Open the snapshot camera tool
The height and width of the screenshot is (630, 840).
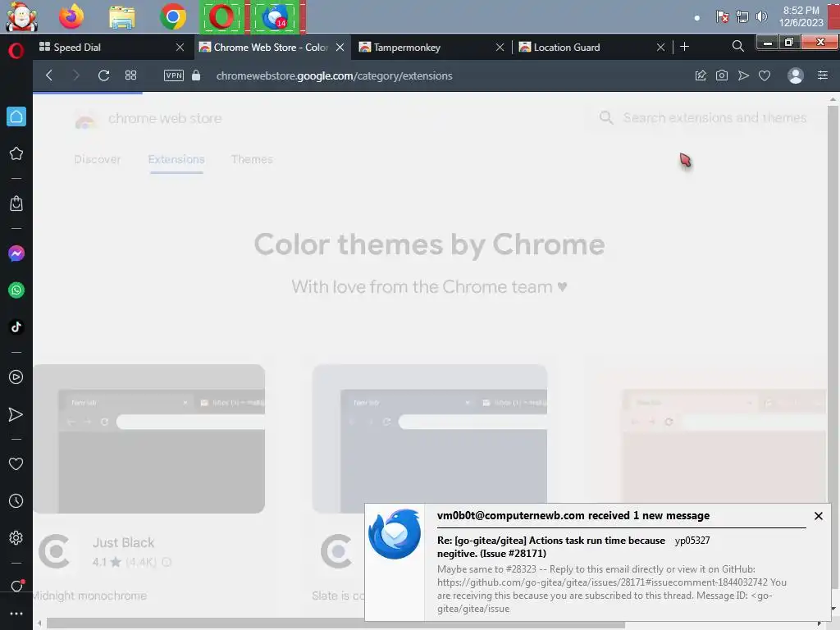tap(722, 75)
